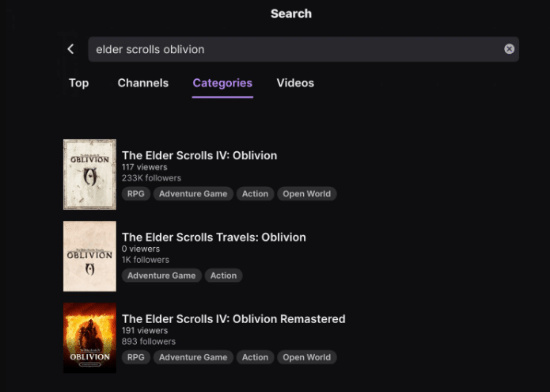Click RPG tag under Elder Scrolls IV: Oblivion
This screenshot has height=392, width=550.
pos(136,194)
